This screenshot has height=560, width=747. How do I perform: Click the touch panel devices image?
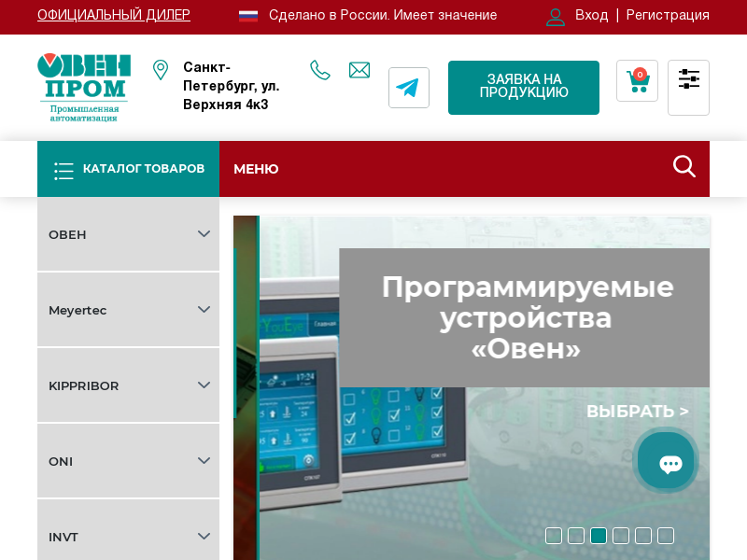[x=362, y=395]
